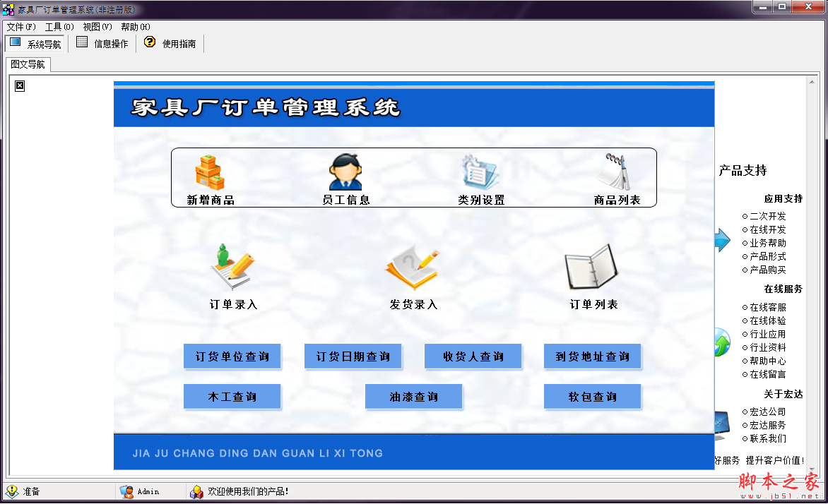Click the 木工查询 button
Viewport: 828px width, 504px height.
click(x=232, y=397)
